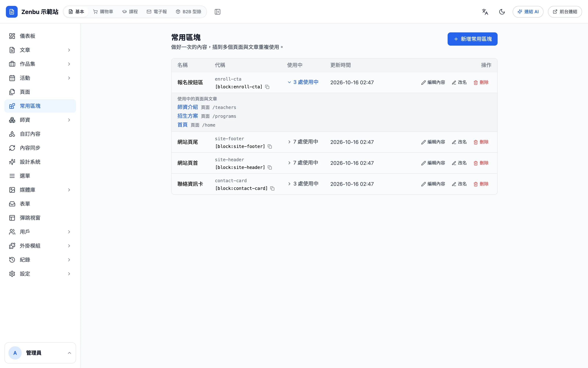Copy the site-header block shortcode
This screenshot has height=368, width=588.
pyautogui.click(x=270, y=167)
